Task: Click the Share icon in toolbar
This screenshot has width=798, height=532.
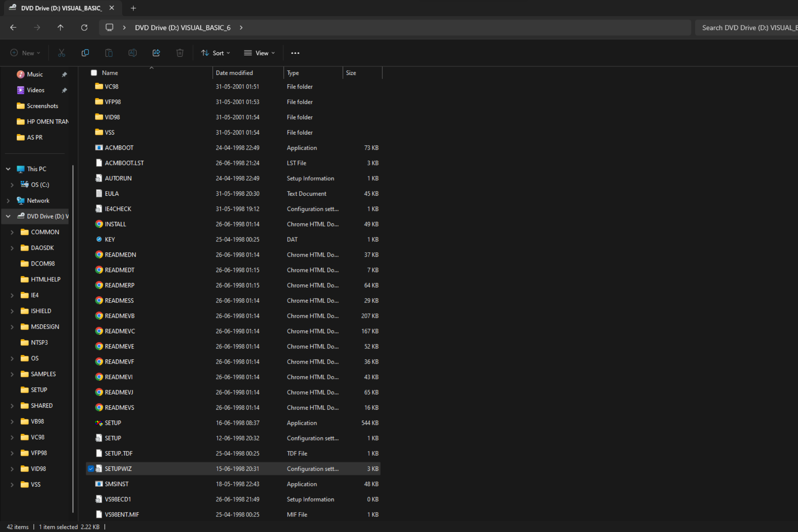Action: pos(156,53)
